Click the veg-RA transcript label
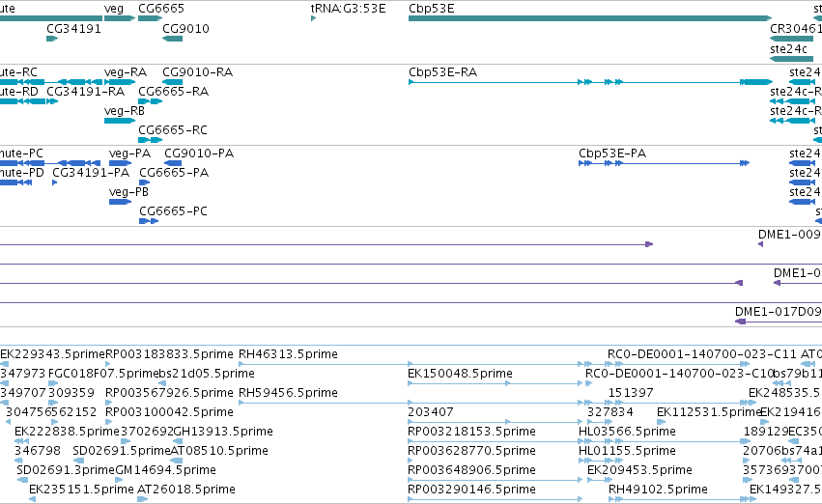The width and height of the screenshot is (822, 504). 126,71
